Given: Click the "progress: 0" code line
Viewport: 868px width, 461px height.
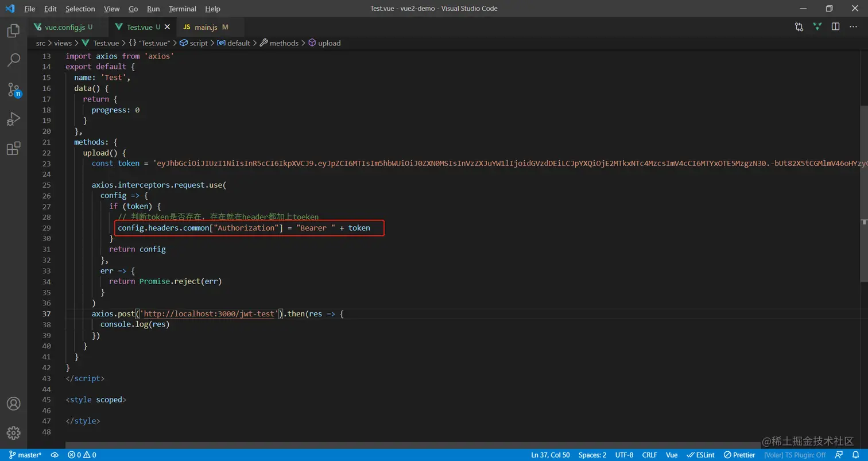Looking at the screenshot, I should [115, 110].
